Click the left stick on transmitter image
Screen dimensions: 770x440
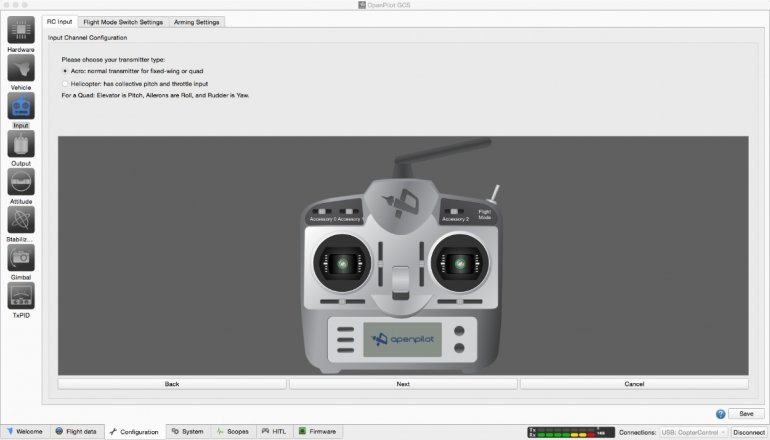click(x=341, y=264)
